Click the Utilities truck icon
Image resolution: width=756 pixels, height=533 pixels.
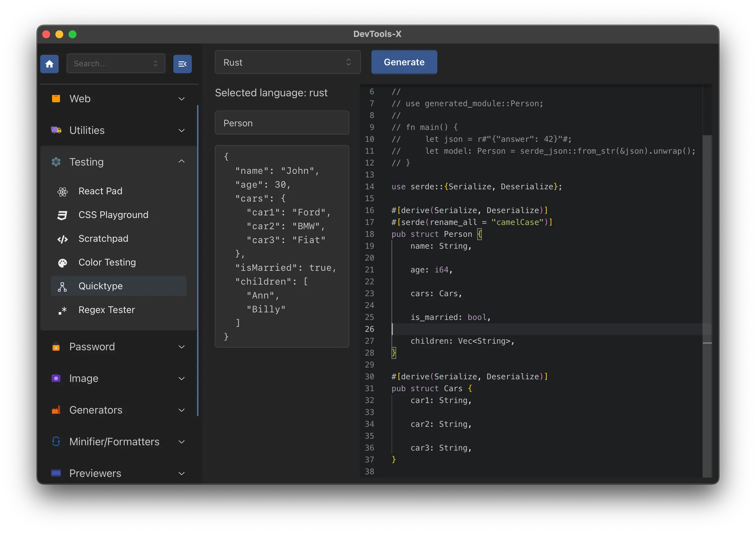pyautogui.click(x=56, y=130)
